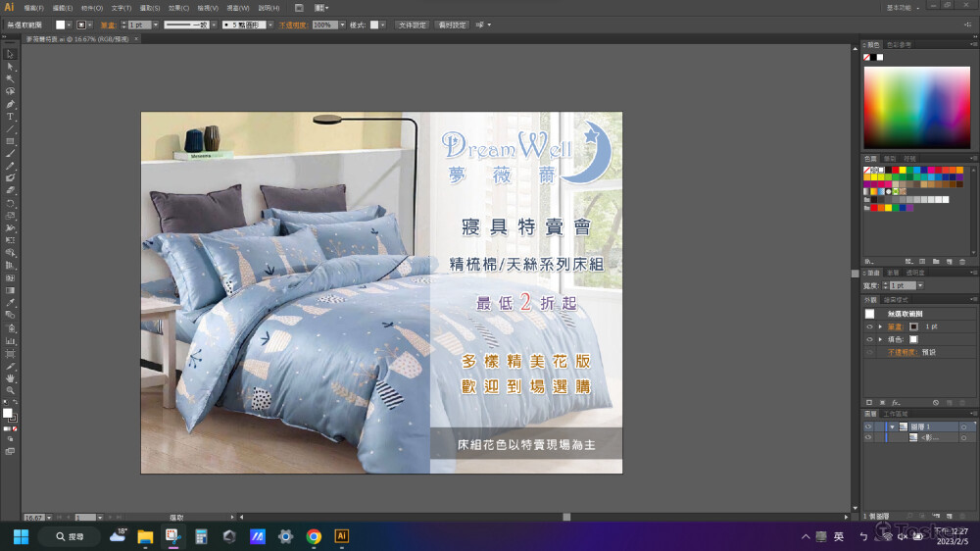Open the 文字(T) menu
980x551 pixels.
click(x=121, y=8)
